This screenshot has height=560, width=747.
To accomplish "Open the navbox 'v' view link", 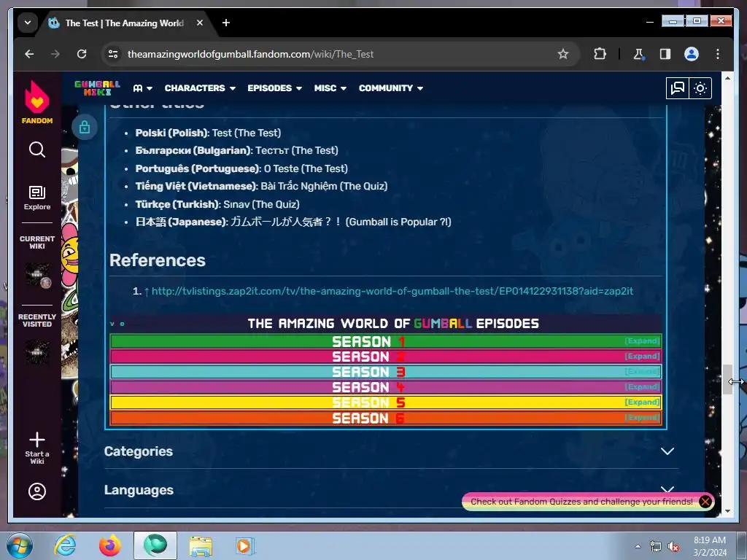I will coord(112,323).
